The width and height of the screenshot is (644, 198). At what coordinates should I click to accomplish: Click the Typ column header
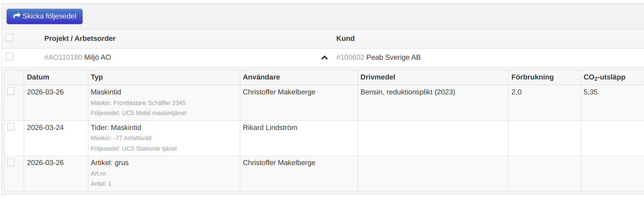coord(97,77)
